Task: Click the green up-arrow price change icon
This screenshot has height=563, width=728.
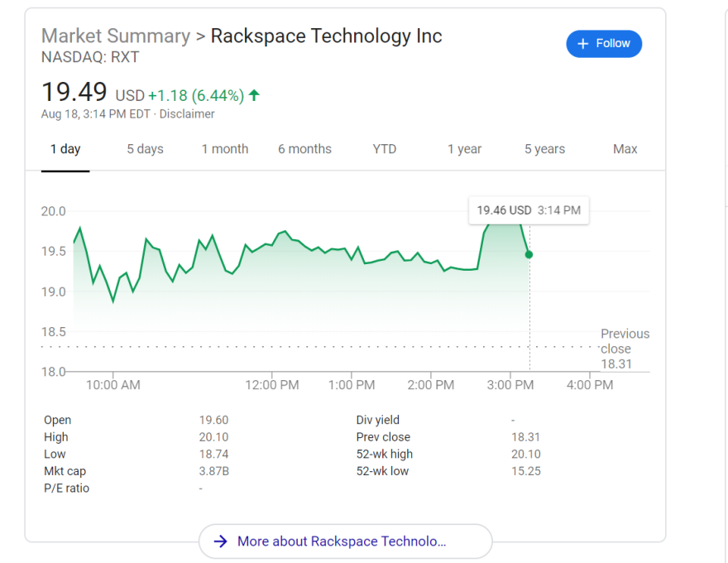Action: tap(254, 95)
